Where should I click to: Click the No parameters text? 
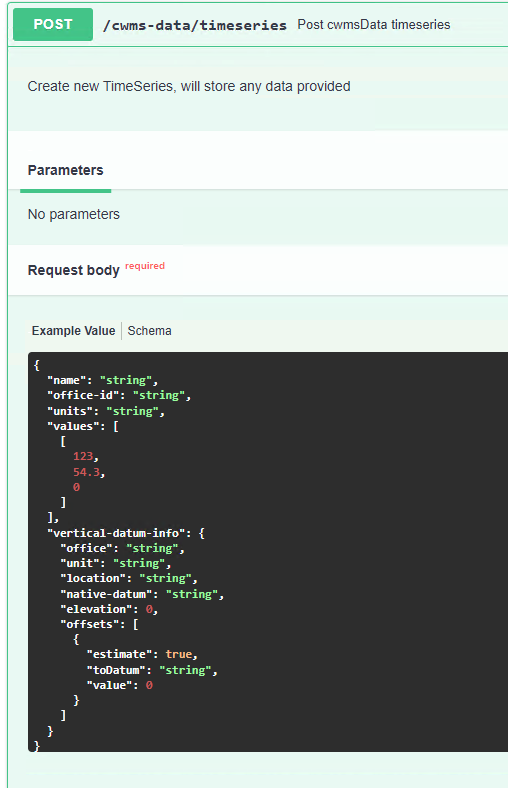(73, 215)
